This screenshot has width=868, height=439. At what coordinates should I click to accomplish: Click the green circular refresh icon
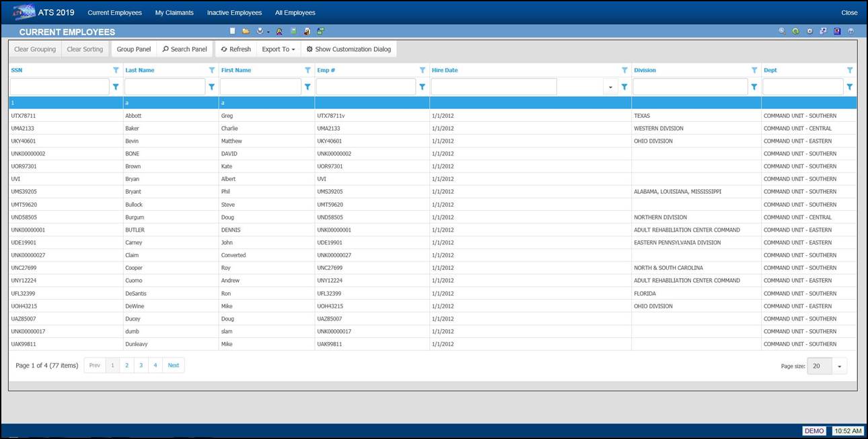tap(795, 31)
